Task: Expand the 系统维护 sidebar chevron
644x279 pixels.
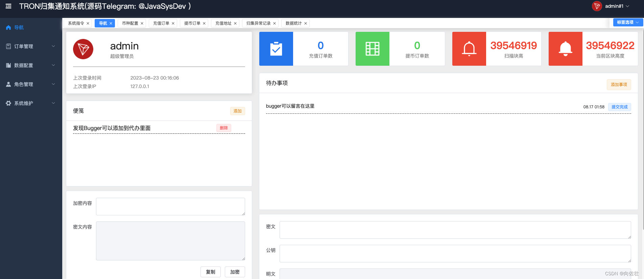Action: coord(53,103)
